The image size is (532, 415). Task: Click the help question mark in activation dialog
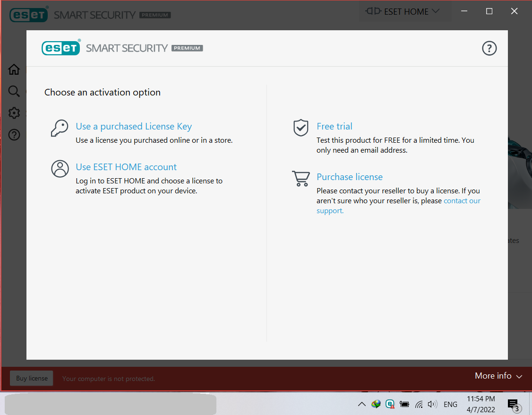pos(489,48)
